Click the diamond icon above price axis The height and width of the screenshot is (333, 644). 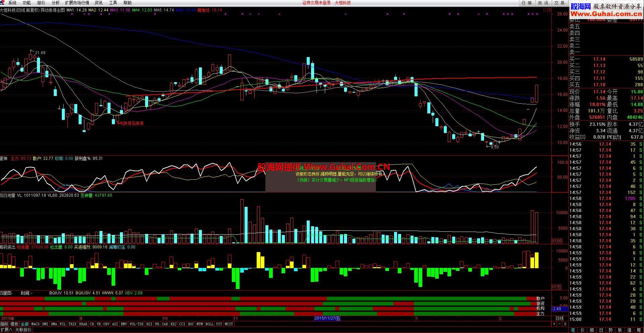click(545, 10)
